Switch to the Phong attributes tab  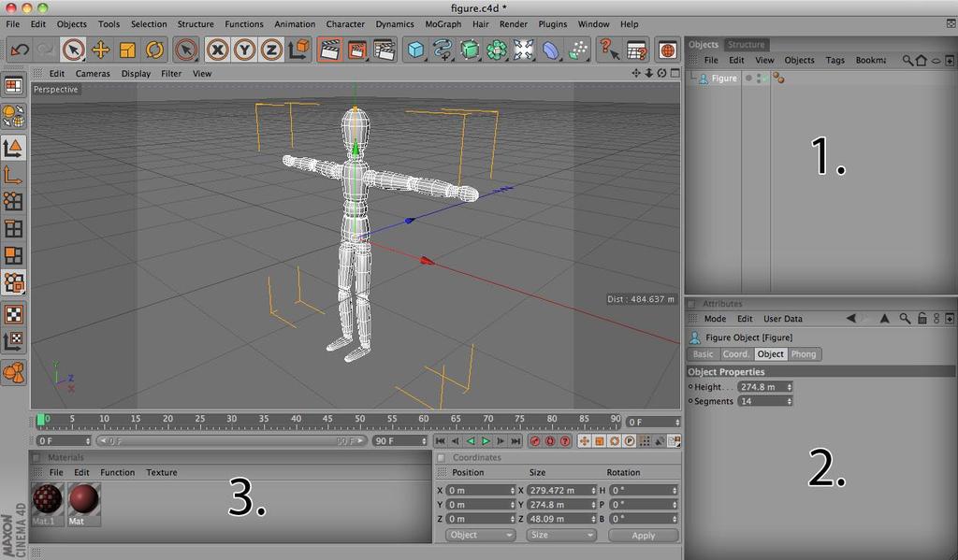click(804, 354)
